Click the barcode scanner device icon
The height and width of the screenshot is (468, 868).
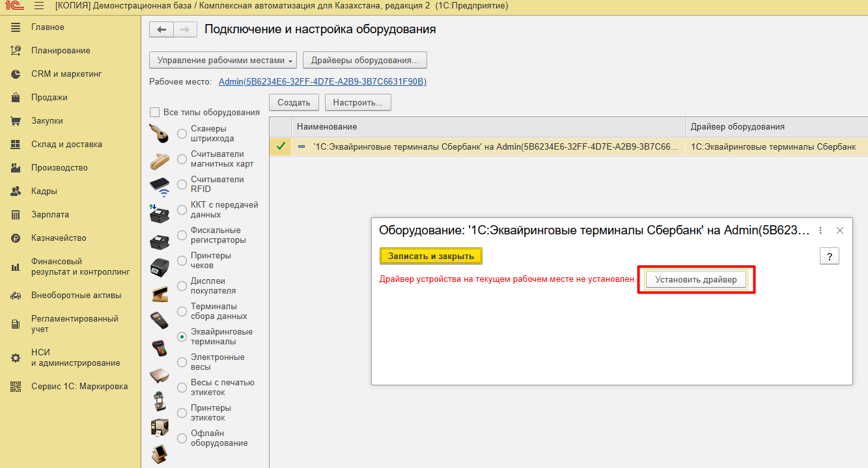(160, 133)
